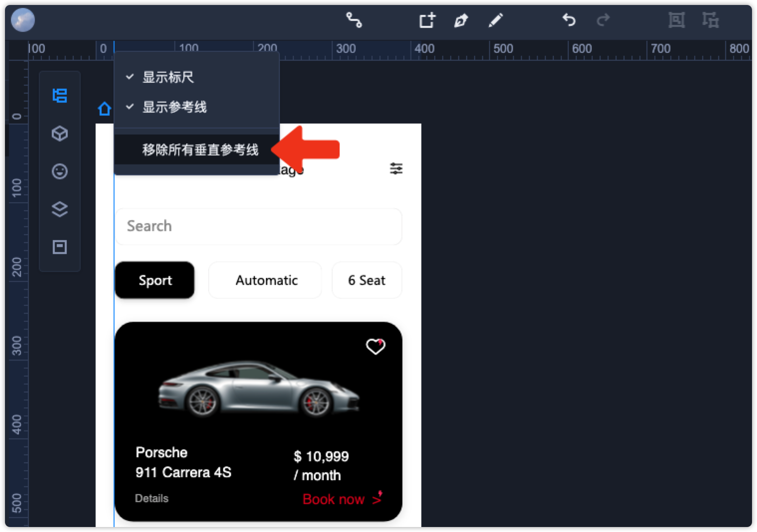Click the Search input field
The width and height of the screenshot is (757, 532).
point(258,227)
